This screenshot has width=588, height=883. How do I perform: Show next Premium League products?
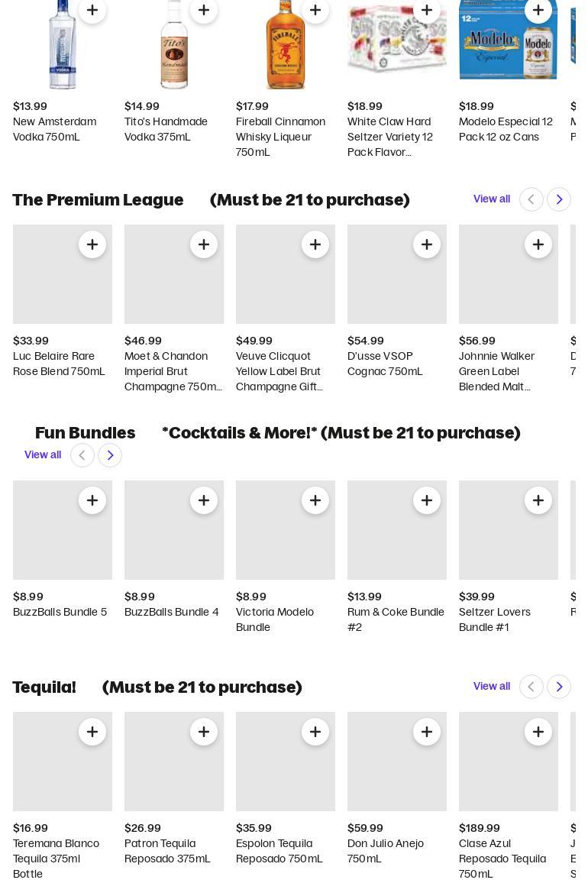559,199
